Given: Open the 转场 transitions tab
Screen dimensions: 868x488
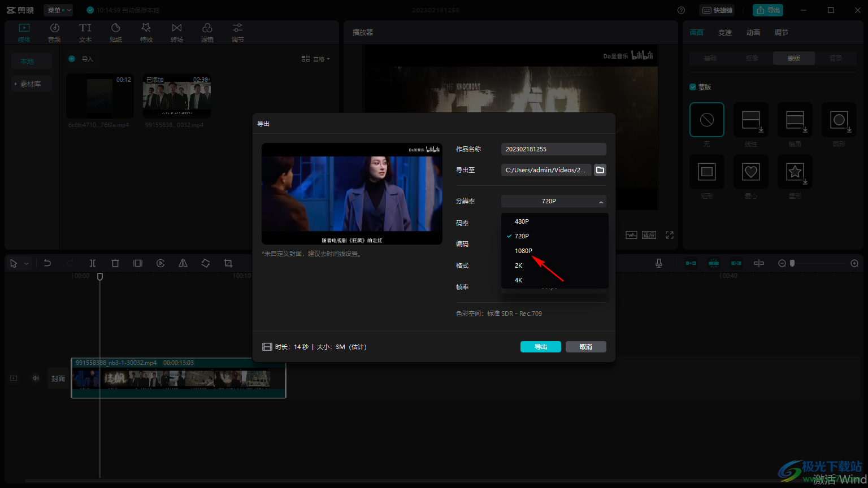Looking at the screenshot, I should (x=177, y=33).
